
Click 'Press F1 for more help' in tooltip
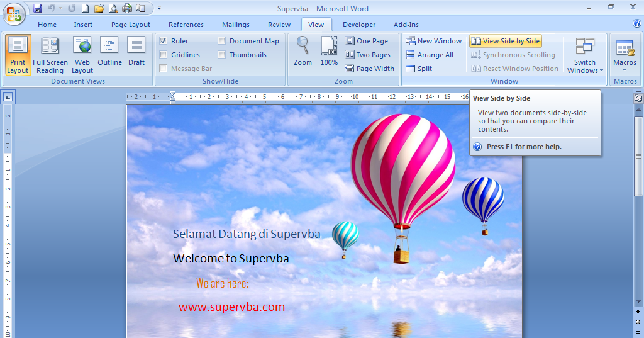point(524,147)
